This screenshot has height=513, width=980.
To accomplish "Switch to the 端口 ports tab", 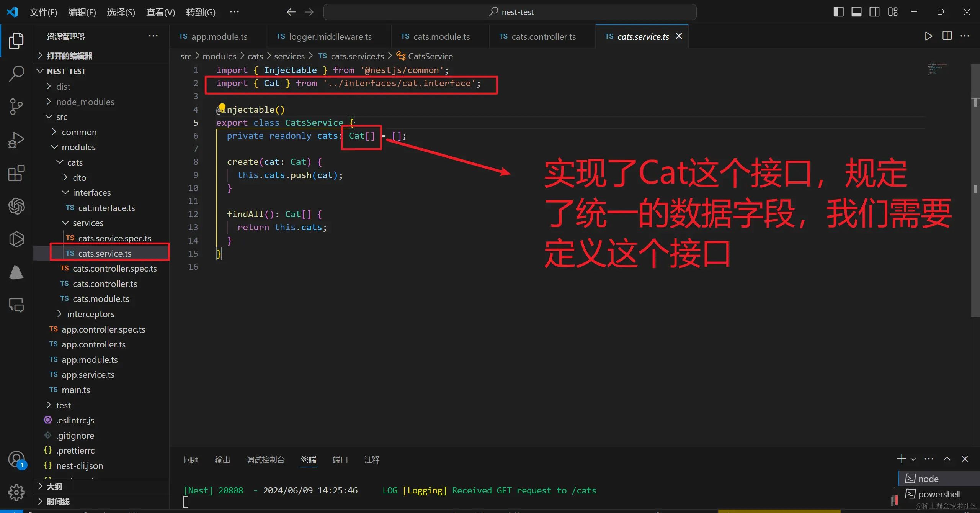I will [340, 460].
